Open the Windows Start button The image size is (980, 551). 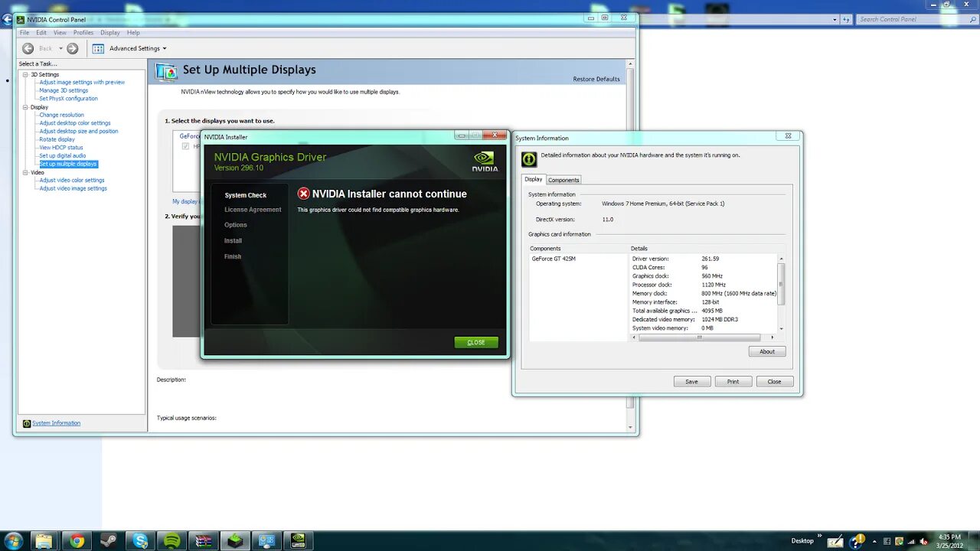pos(14,541)
